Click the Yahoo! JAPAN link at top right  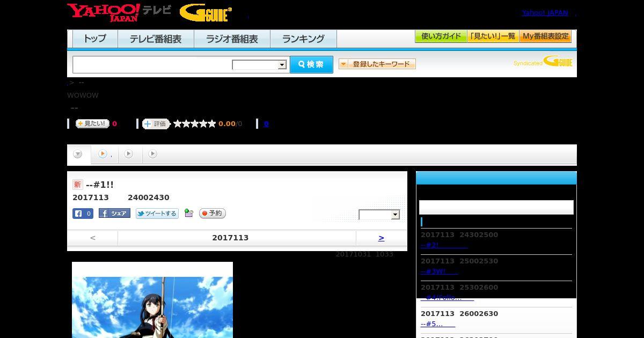pos(545,13)
